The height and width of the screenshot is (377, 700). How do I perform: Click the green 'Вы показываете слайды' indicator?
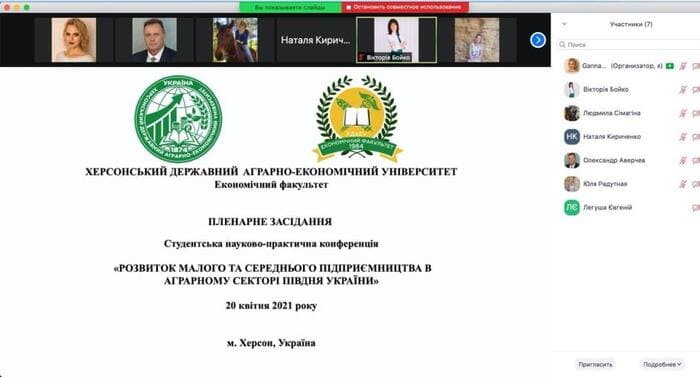pos(290,7)
